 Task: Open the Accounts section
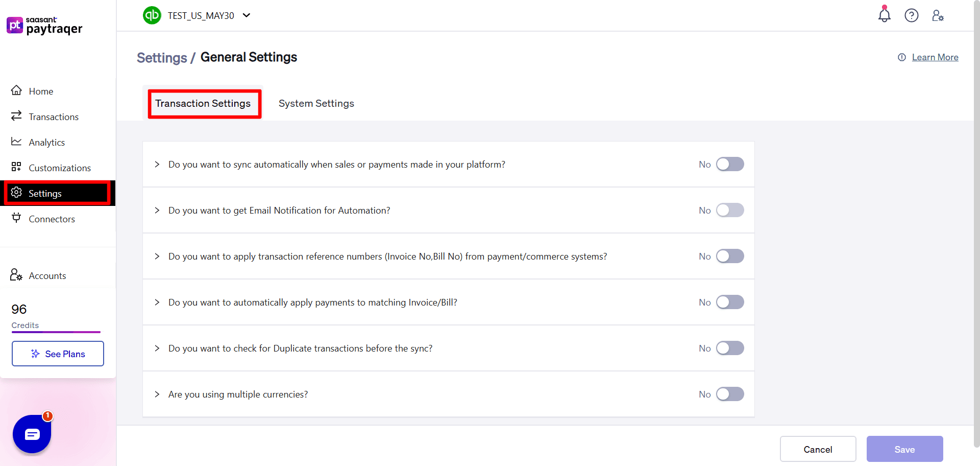tap(47, 275)
